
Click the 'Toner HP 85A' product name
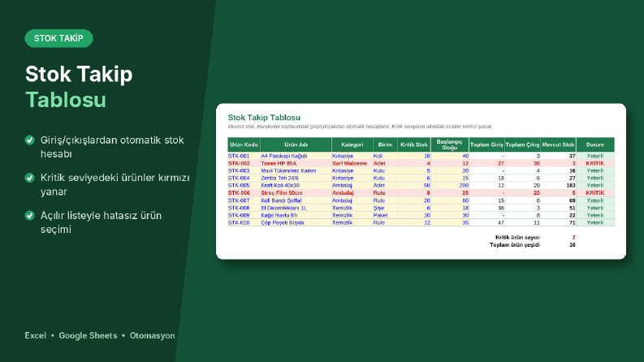tap(279, 163)
